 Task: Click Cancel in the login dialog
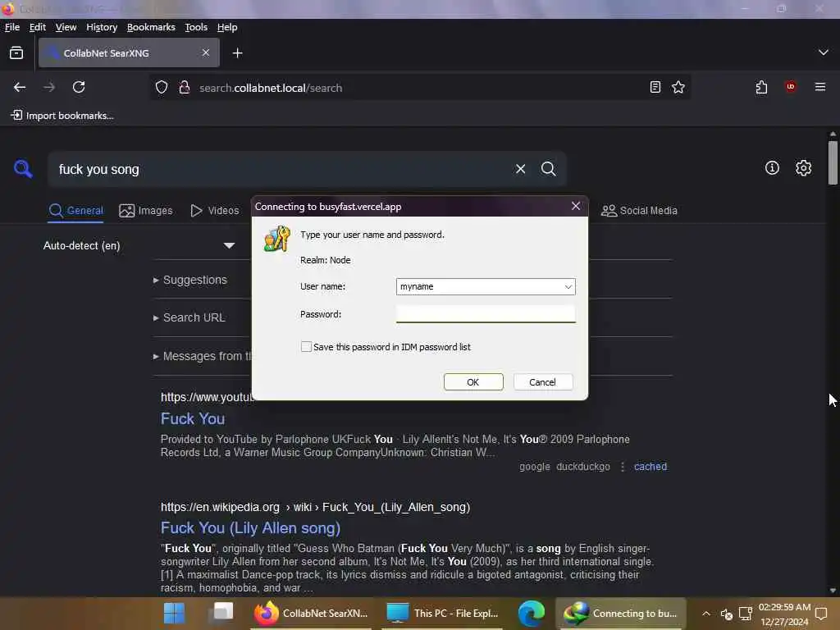[543, 382]
